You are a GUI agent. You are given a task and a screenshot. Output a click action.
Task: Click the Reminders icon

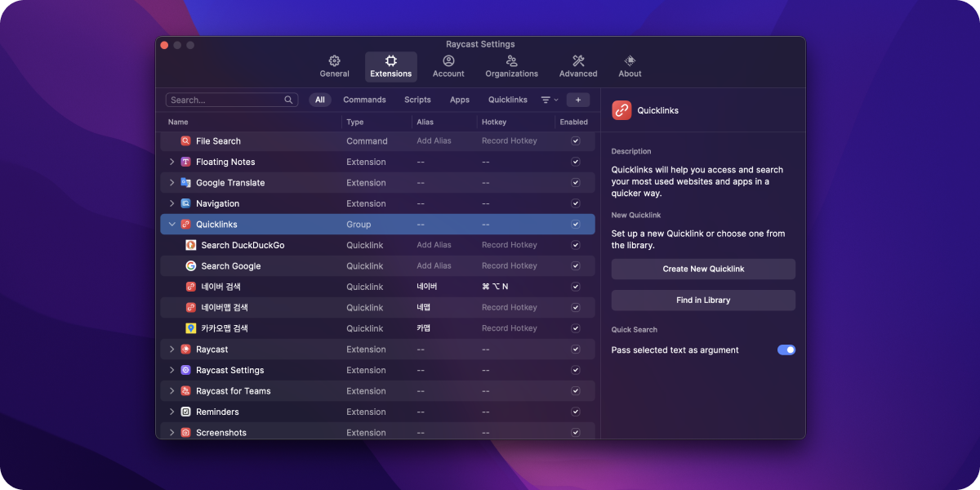pyautogui.click(x=185, y=412)
